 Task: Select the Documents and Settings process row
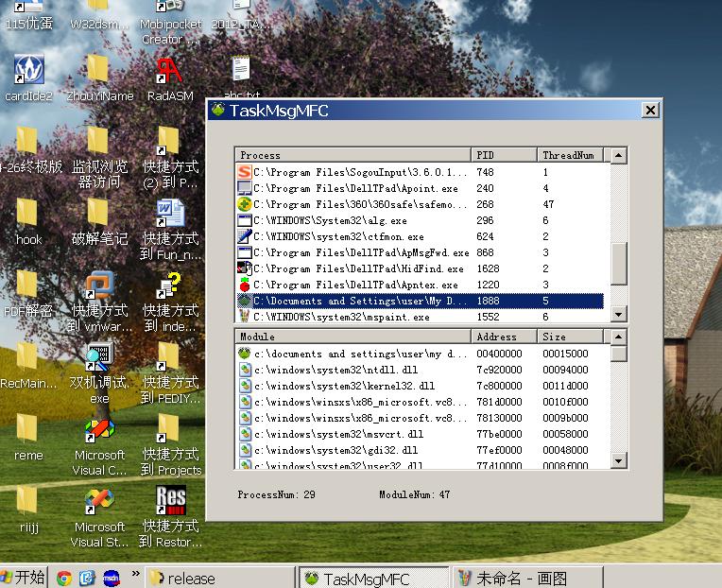point(420,301)
